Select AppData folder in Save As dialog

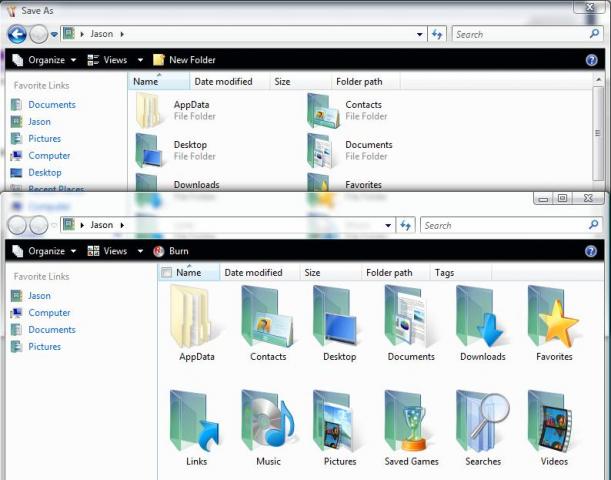(175, 110)
